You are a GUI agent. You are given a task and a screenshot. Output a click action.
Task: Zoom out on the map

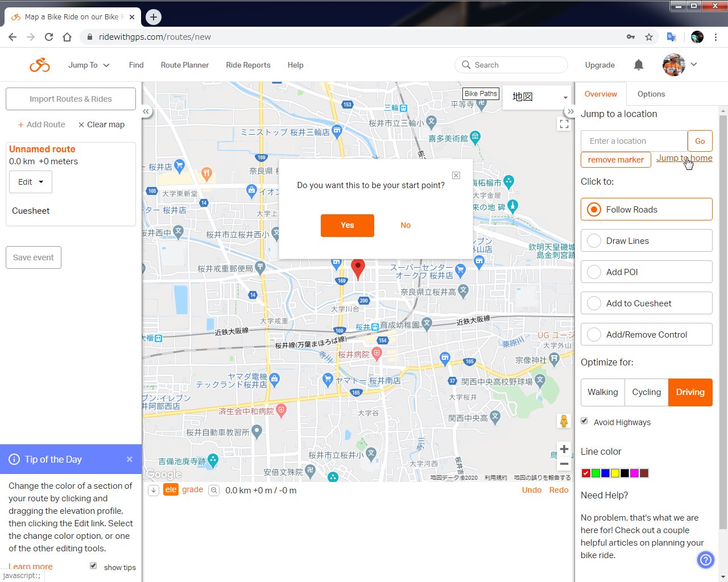tap(564, 464)
